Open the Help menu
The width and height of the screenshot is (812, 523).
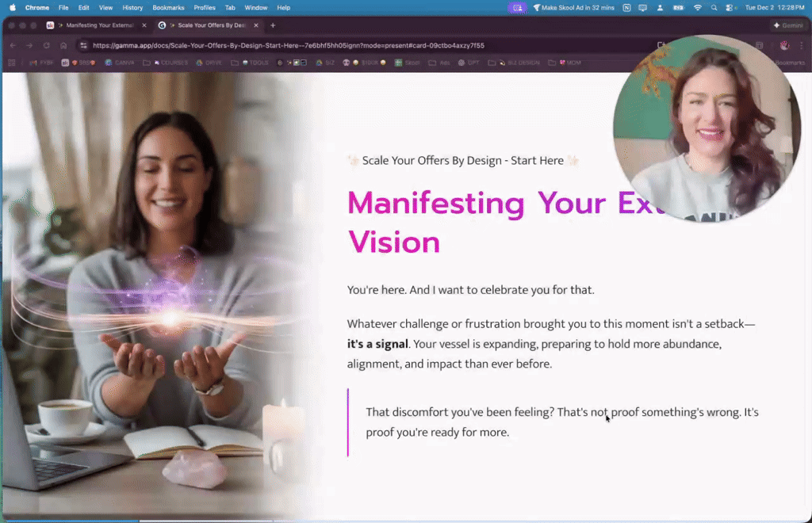click(x=283, y=8)
